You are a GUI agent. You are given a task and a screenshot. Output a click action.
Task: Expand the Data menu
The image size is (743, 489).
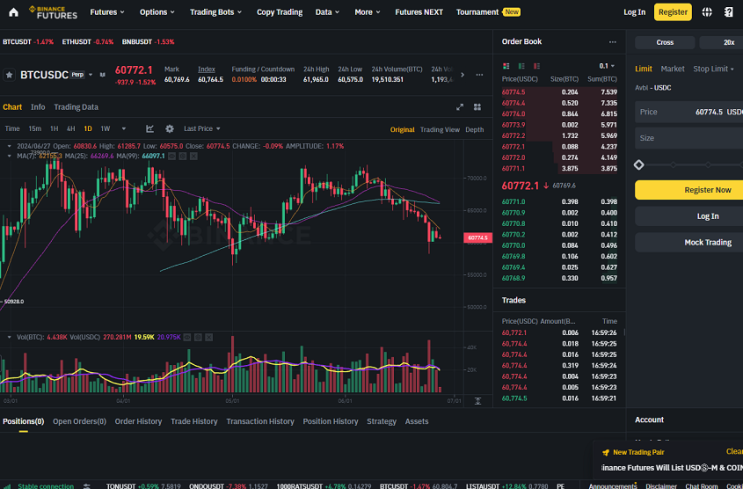pos(327,12)
